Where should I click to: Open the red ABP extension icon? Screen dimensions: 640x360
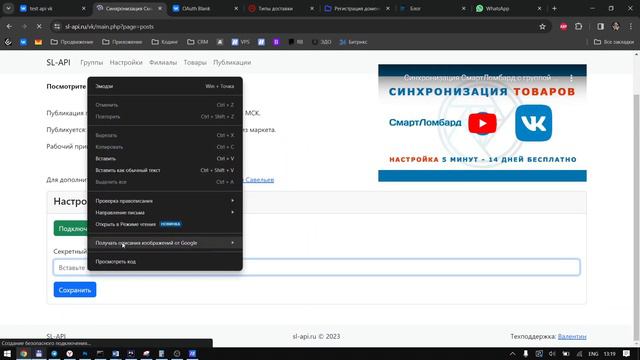click(564, 27)
